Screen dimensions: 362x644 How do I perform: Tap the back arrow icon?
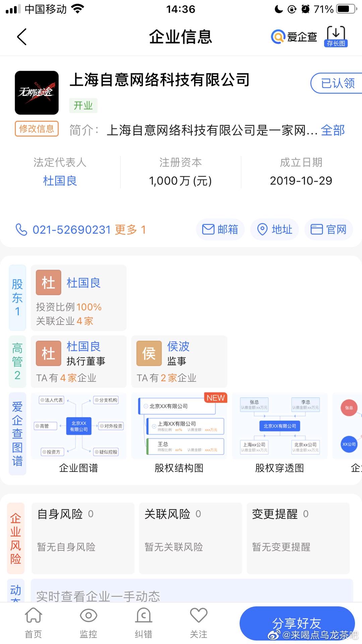[x=22, y=37]
